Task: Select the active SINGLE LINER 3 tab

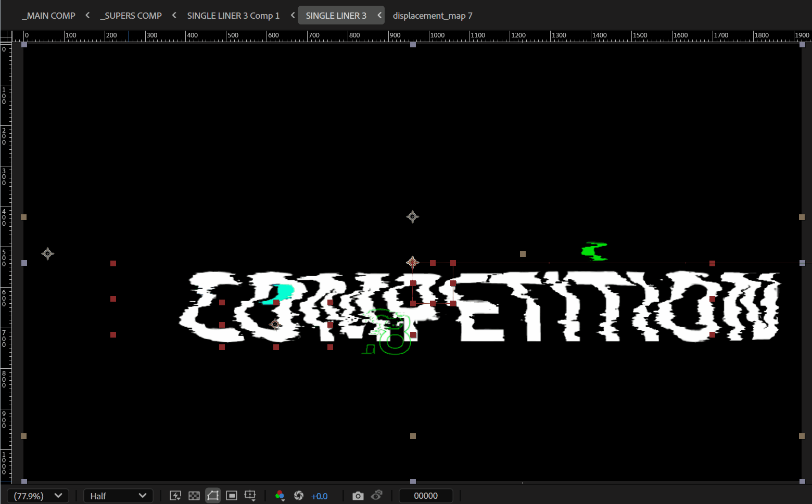Action: (336, 16)
